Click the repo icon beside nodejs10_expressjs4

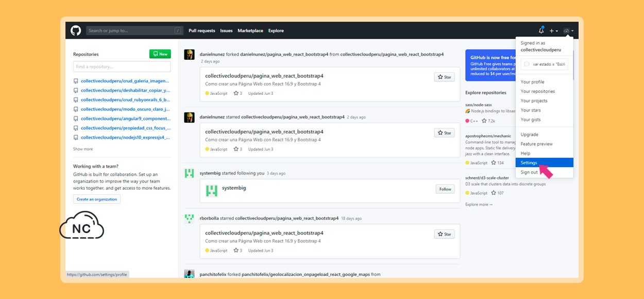pyautogui.click(x=76, y=138)
